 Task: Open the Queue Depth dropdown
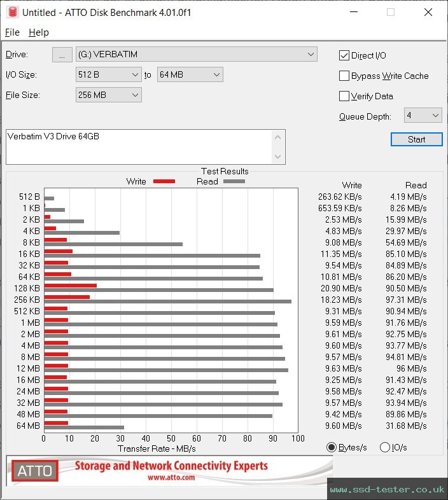[x=423, y=115]
